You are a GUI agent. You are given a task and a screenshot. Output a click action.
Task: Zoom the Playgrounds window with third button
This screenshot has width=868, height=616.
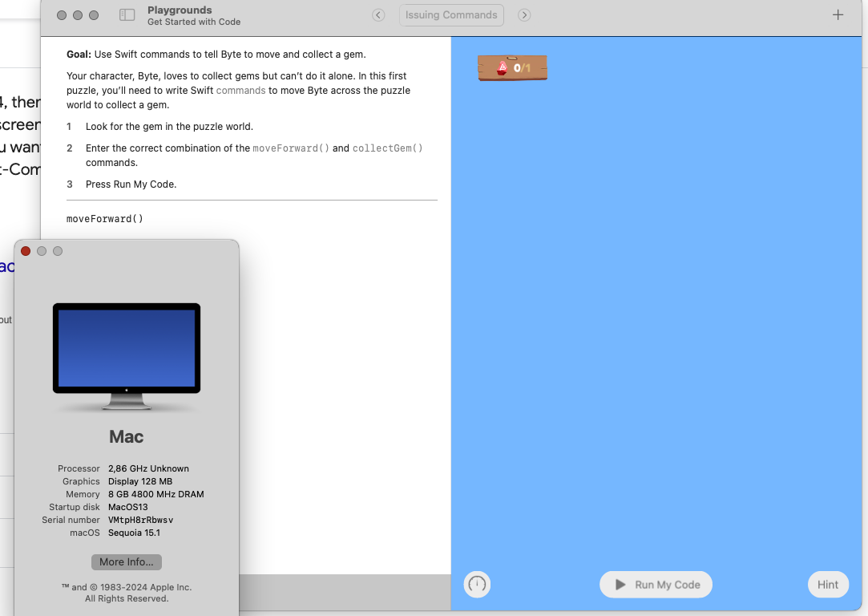pos(94,15)
